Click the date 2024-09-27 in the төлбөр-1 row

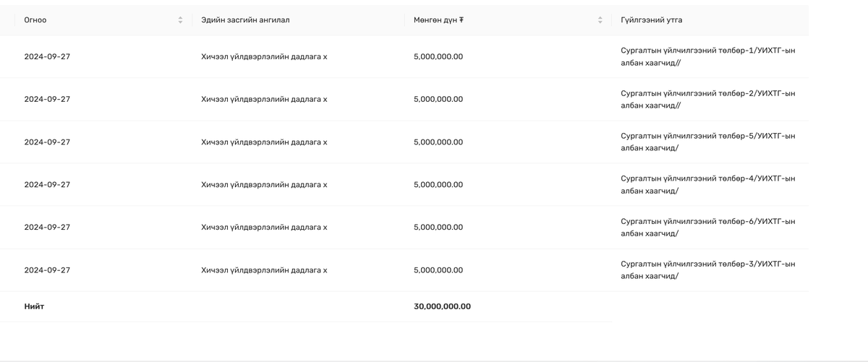[x=47, y=56]
